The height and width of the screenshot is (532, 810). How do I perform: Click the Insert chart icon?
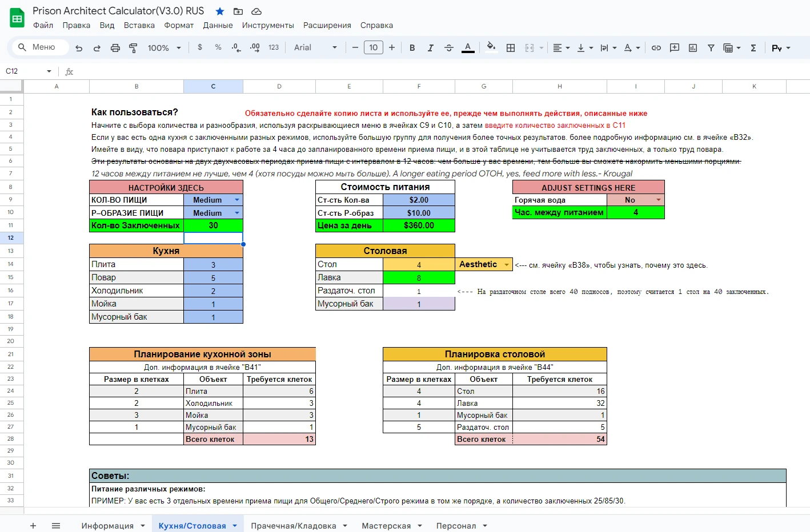[693, 48]
